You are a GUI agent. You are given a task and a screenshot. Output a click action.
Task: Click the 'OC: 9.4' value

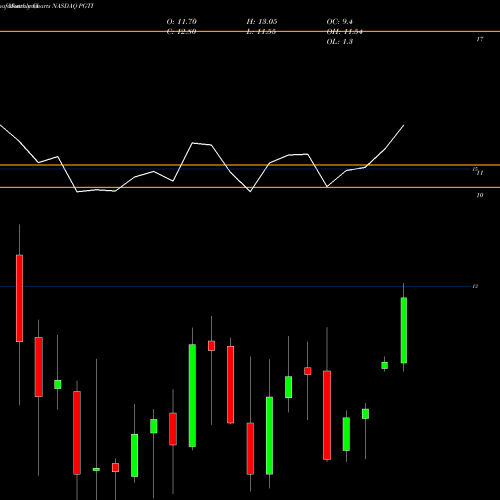[339, 22]
